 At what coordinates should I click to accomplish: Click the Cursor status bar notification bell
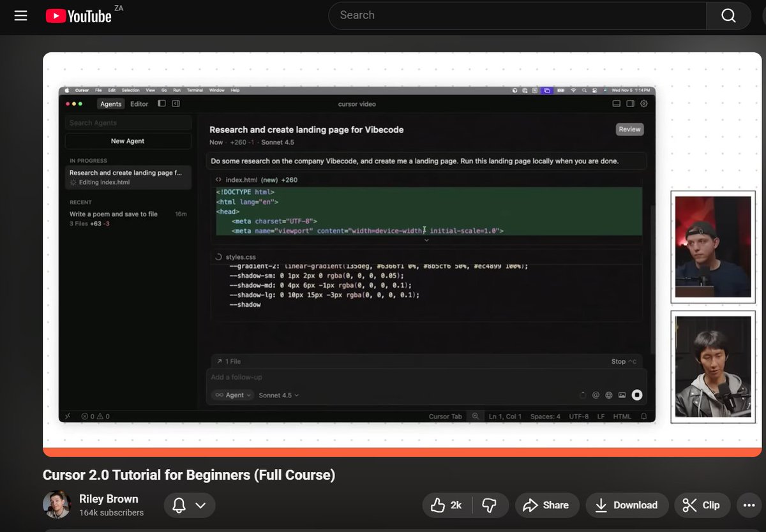coord(643,416)
